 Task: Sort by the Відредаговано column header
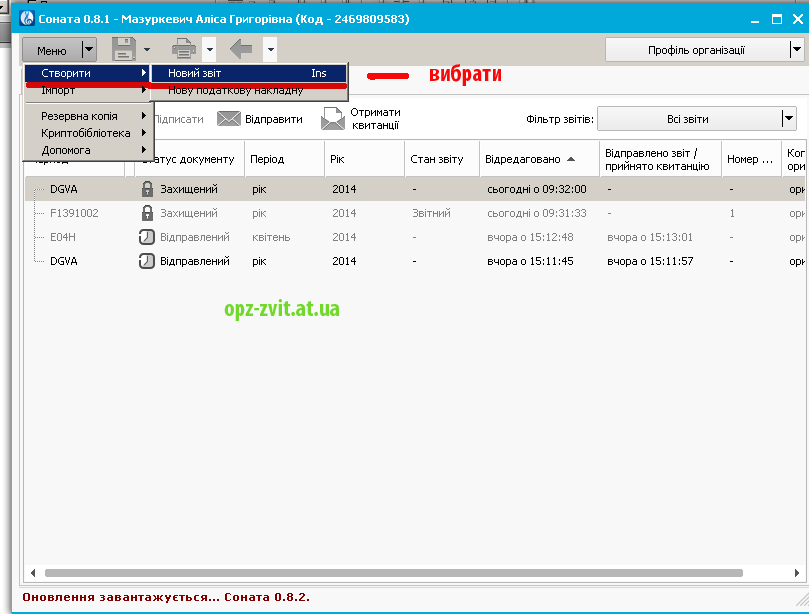pyautogui.click(x=540, y=159)
